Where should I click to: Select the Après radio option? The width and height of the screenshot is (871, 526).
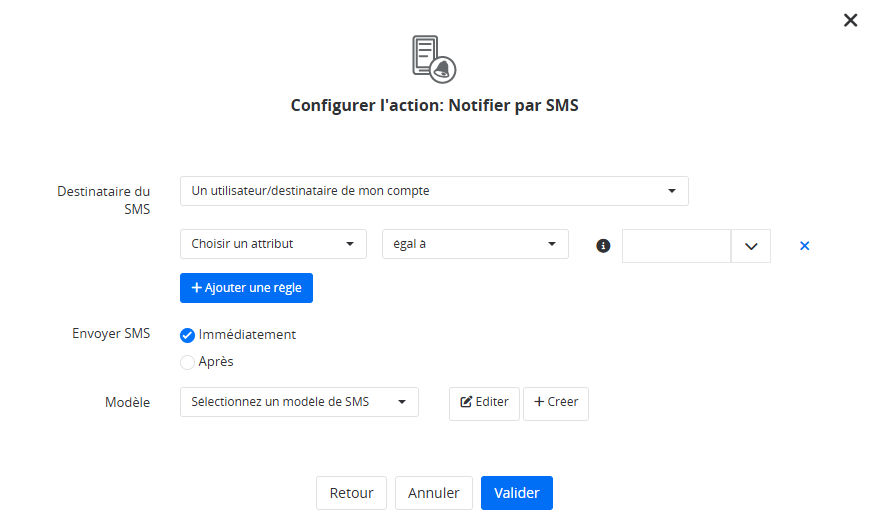(187, 362)
